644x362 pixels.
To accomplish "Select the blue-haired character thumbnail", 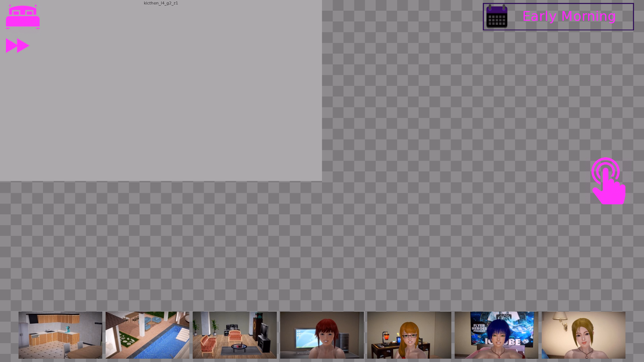I will pyautogui.click(x=497, y=335).
